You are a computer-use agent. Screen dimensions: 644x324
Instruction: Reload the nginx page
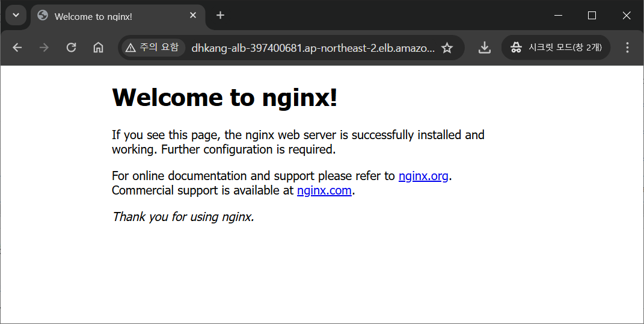[x=72, y=48]
